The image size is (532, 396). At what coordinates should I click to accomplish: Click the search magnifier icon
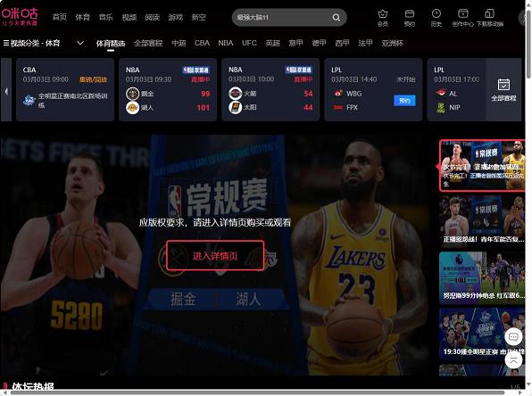[x=337, y=18]
